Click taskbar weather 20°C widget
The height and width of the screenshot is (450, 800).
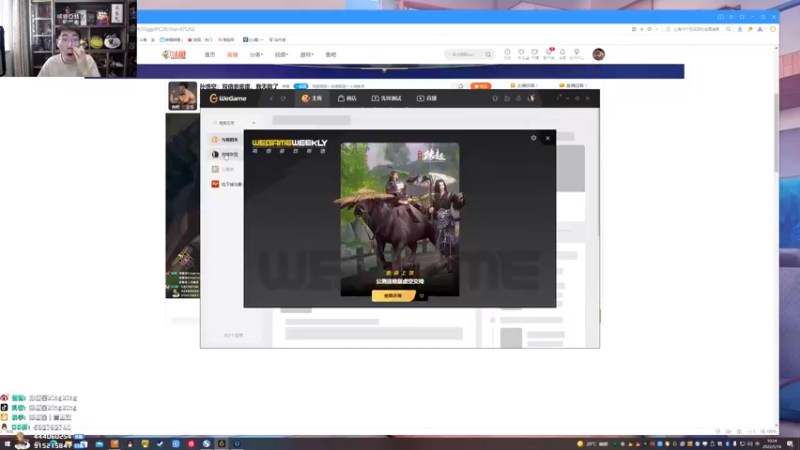pos(592,444)
